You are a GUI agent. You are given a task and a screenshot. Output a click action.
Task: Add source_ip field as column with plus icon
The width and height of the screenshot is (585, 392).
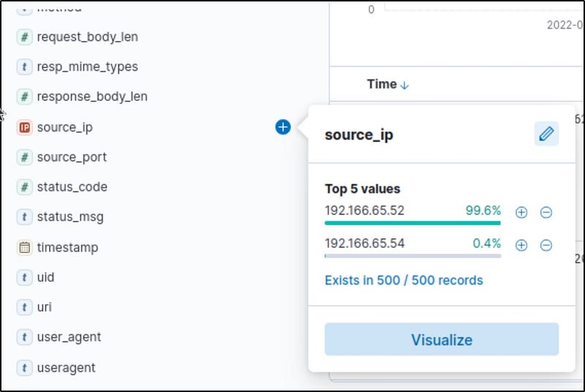coord(283,127)
